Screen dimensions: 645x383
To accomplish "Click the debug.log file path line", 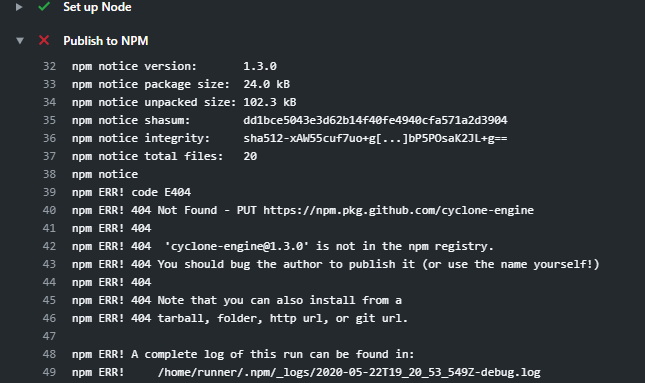I will tap(306, 372).
